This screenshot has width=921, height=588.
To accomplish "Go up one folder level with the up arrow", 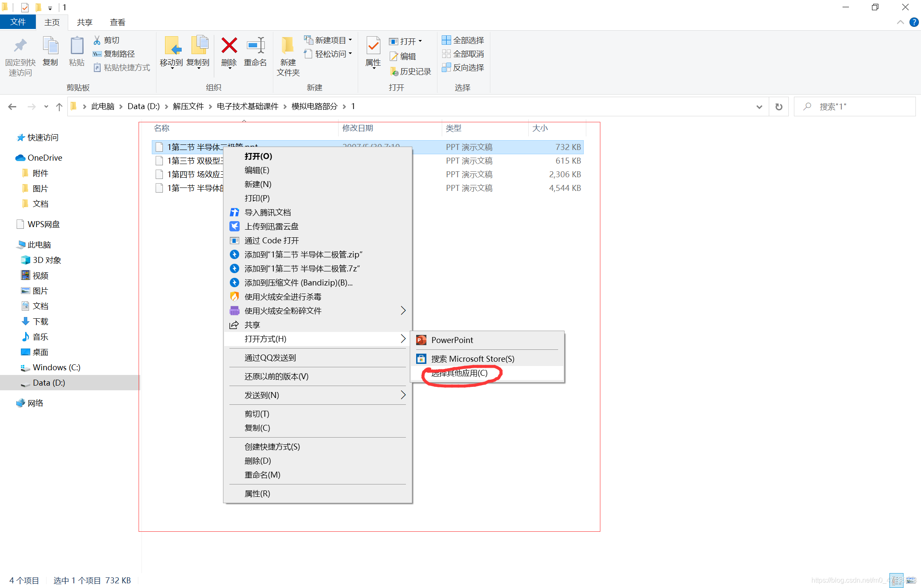I will pos(59,107).
